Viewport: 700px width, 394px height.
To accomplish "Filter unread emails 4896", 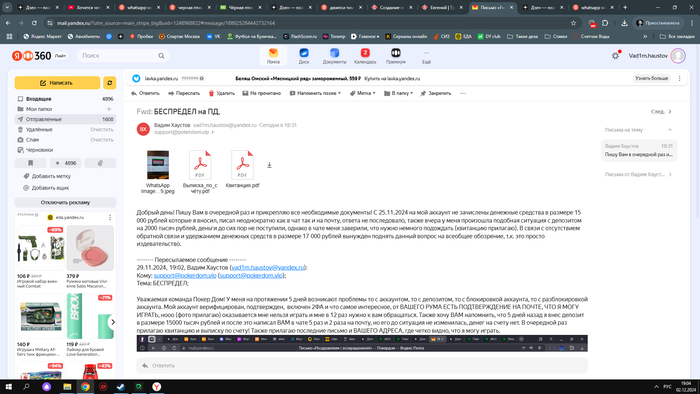I will pos(66,163).
